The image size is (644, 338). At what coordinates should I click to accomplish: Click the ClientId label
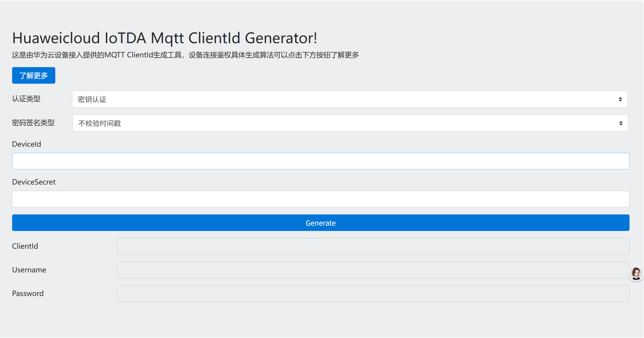pos(25,246)
